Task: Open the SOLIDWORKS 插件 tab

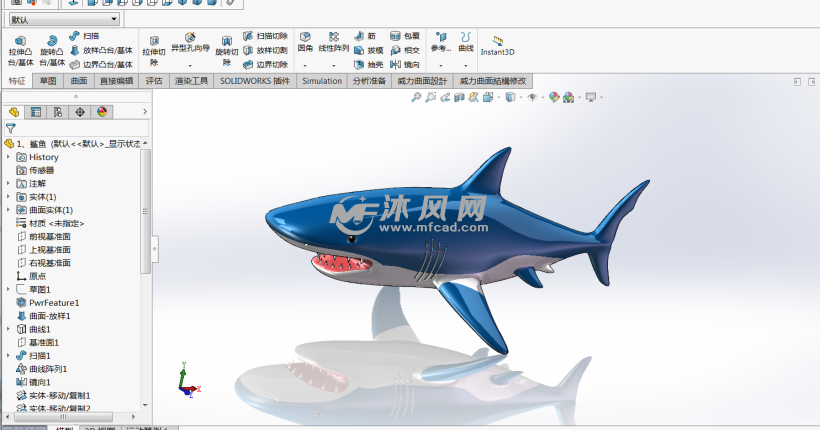Action: pyautogui.click(x=255, y=81)
